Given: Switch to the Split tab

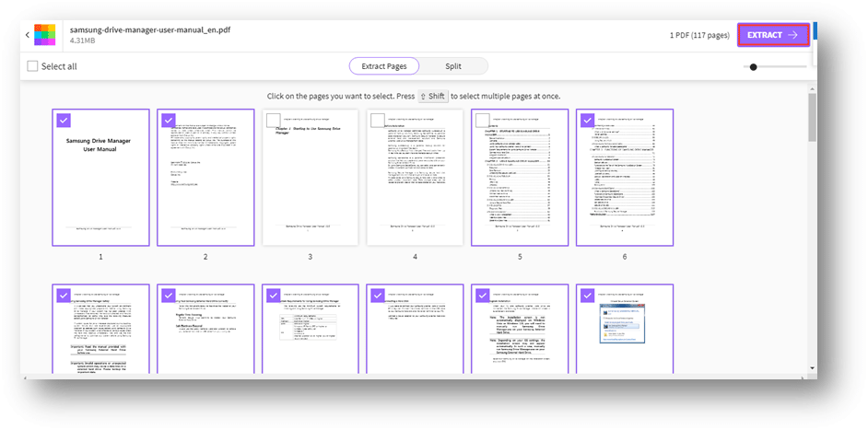Looking at the screenshot, I should pos(453,66).
